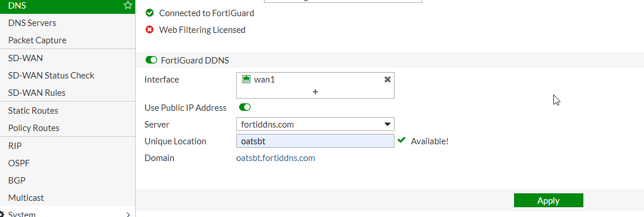644x217 pixels.
Task: Remove wan1 with the X icon
Action: point(387,80)
